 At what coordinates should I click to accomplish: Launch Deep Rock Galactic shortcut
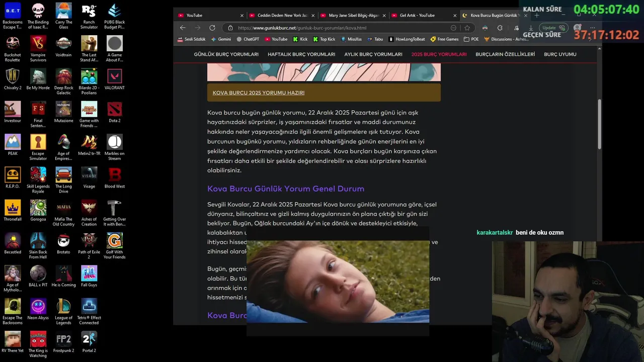pyautogui.click(x=63, y=81)
